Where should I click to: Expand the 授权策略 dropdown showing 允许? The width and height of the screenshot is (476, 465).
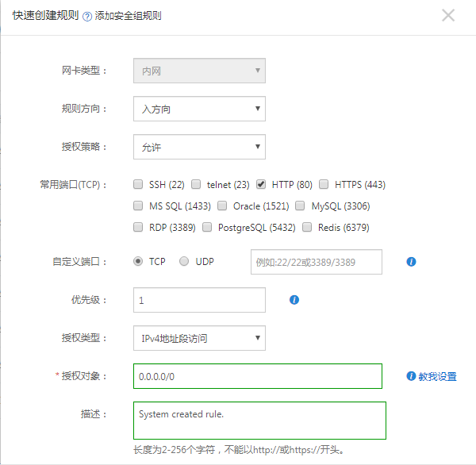tap(199, 147)
